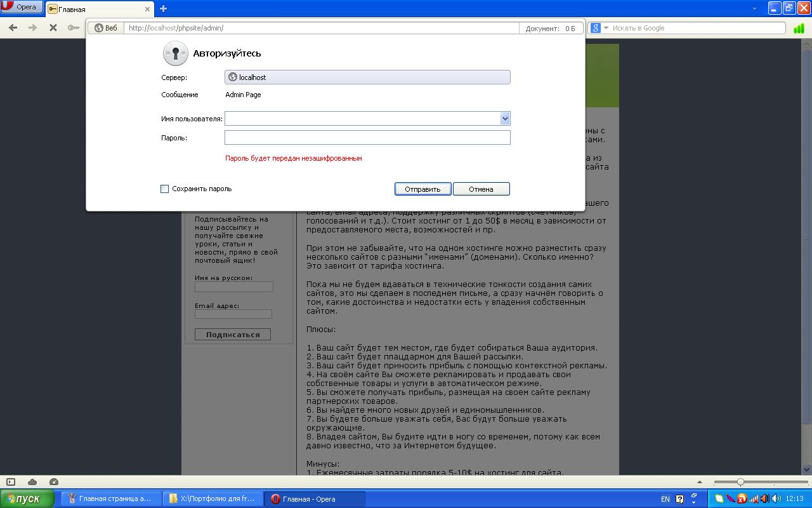Click the green leaf tray icon
This screenshot has width=812, height=508.
[x=719, y=499]
